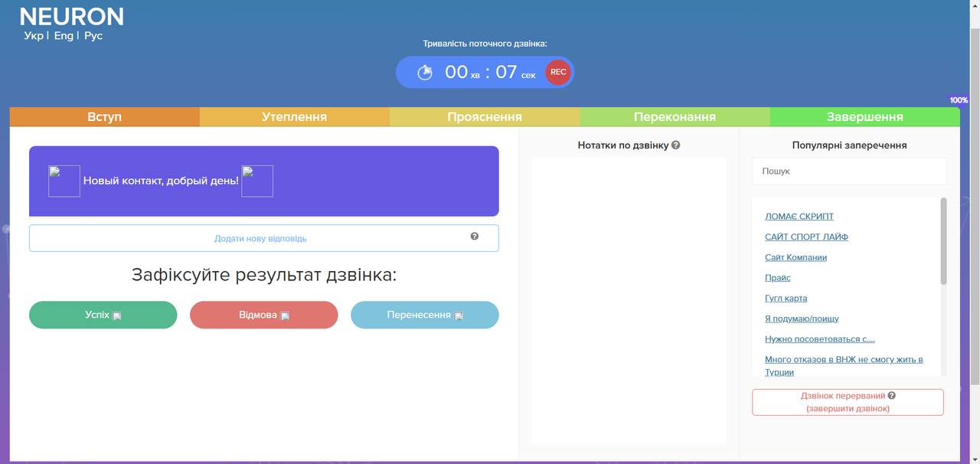Go to the Переконання tab
This screenshot has width=980, height=464.
(675, 117)
